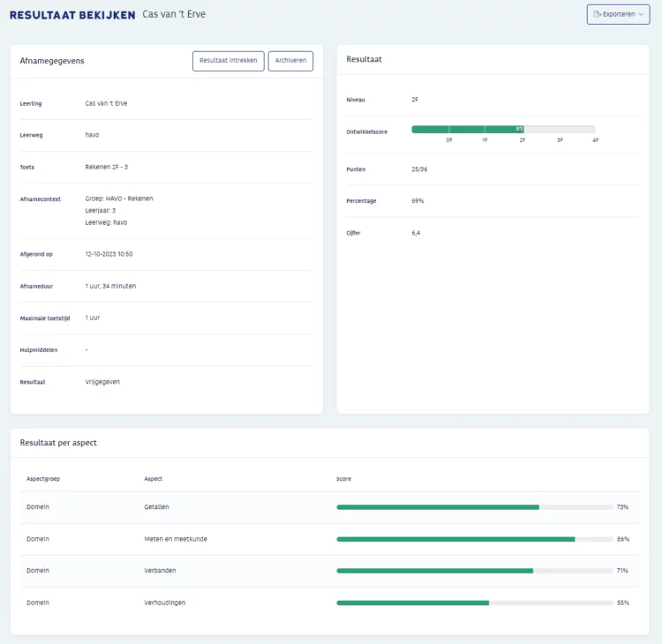The width and height of the screenshot is (662, 644).
Task: Click the Maximale toetstijd value 1 uur
Action: point(93,318)
